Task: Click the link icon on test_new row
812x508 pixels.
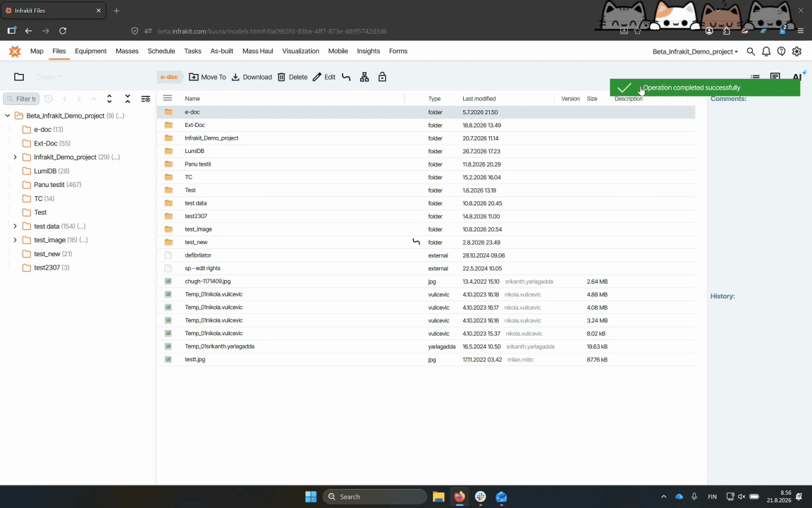Action: coord(416,241)
